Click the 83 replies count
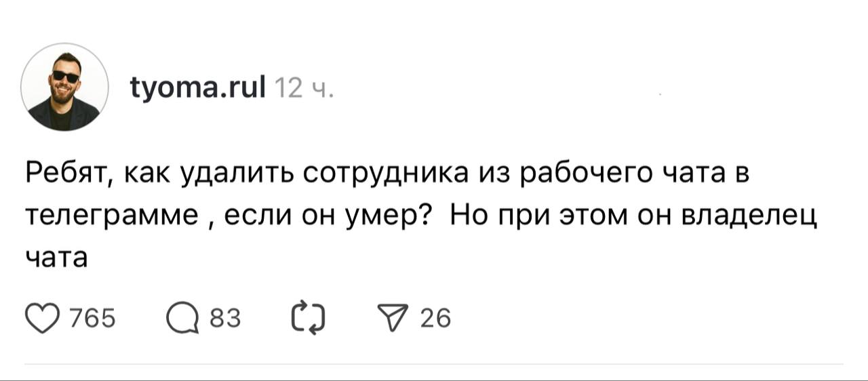 [x=224, y=317]
